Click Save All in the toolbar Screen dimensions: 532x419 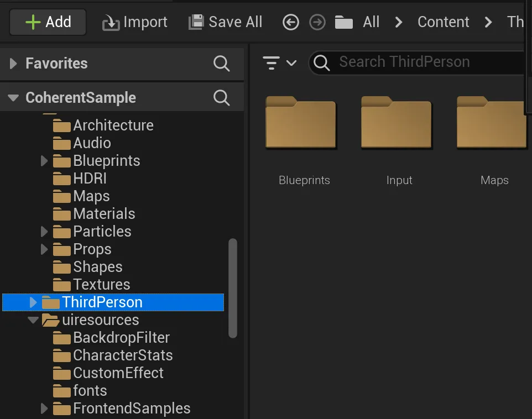click(226, 22)
